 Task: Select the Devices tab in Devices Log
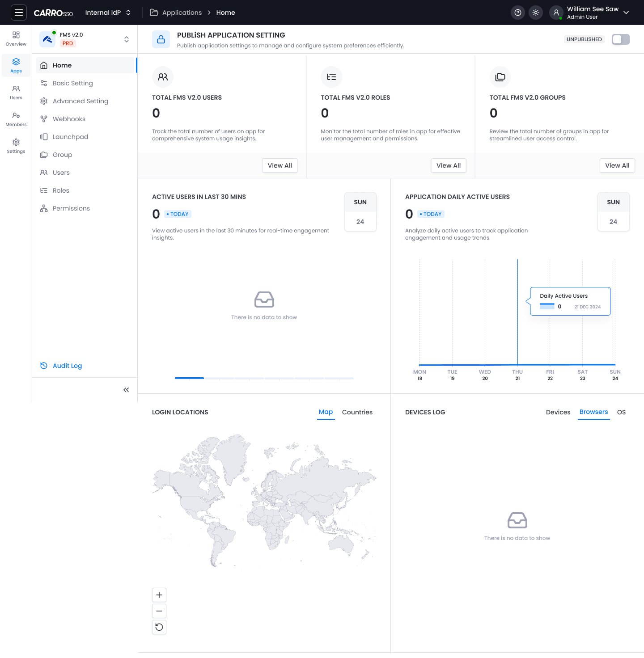(558, 412)
